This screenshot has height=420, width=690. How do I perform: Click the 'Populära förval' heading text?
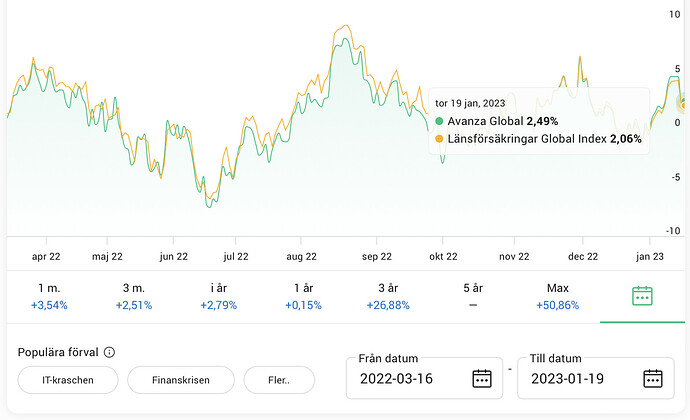click(x=58, y=352)
